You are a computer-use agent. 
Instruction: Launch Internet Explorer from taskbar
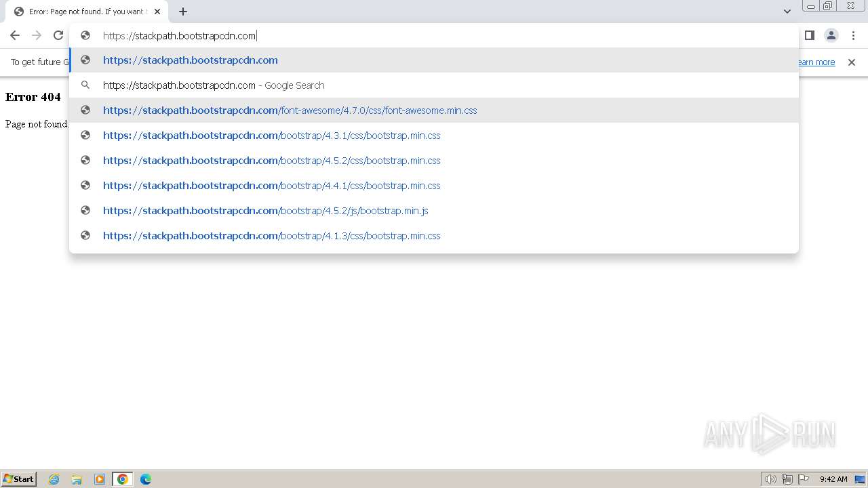[x=54, y=479]
